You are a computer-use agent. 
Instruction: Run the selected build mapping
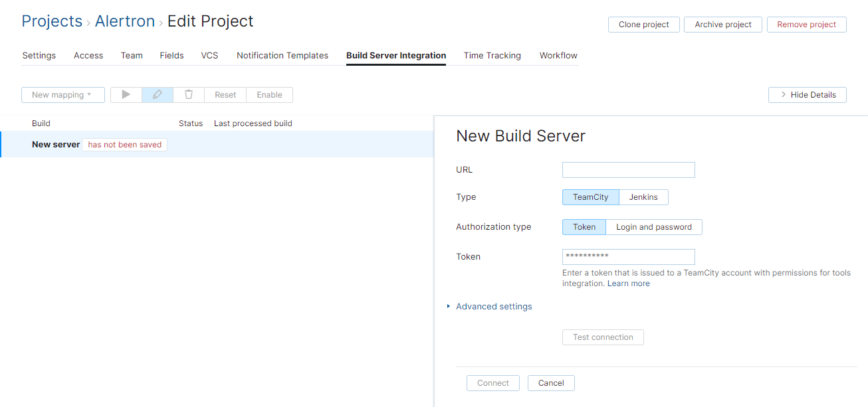click(126, 94)
